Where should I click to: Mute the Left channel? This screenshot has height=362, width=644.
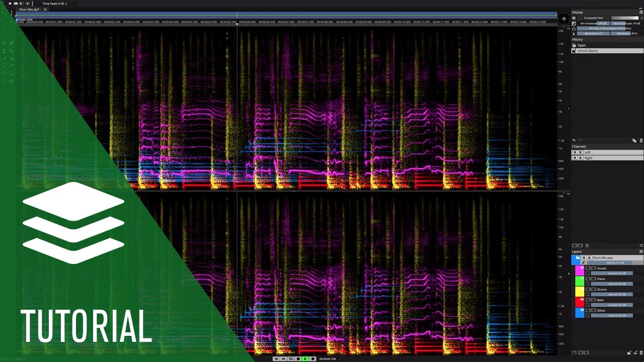click(x=575, y=152)
